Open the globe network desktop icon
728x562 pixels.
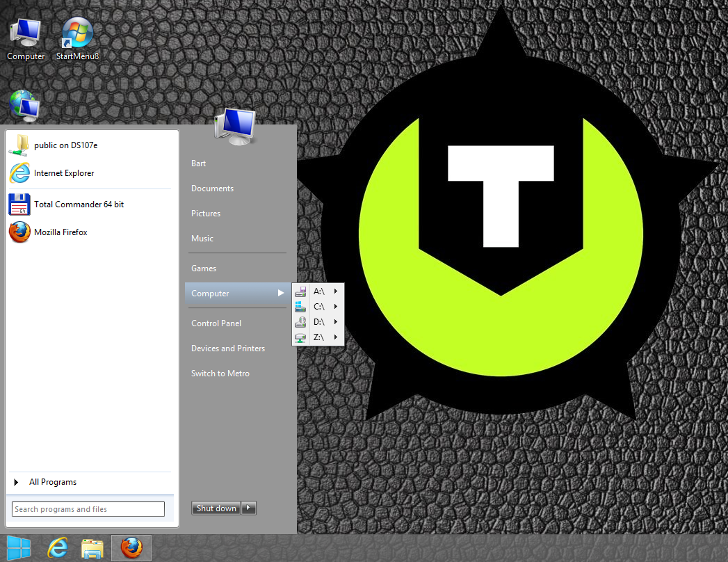(x=24, y=106)
